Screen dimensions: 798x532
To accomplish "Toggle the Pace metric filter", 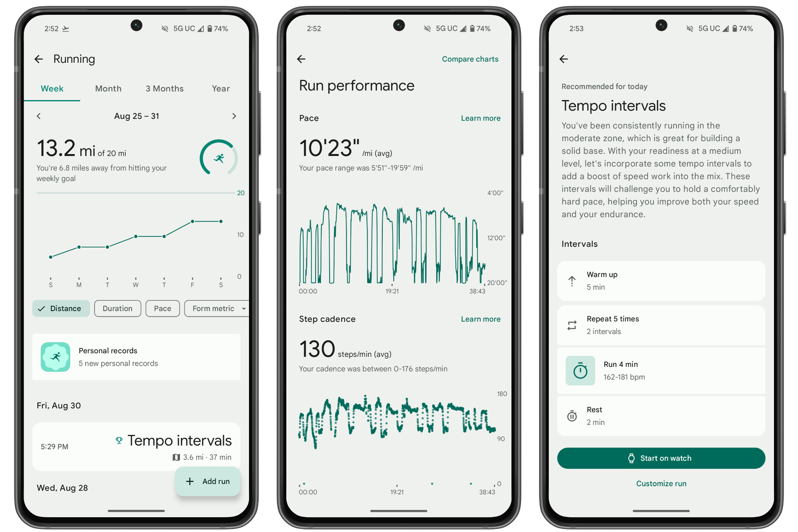I will (x=163, y=308).
